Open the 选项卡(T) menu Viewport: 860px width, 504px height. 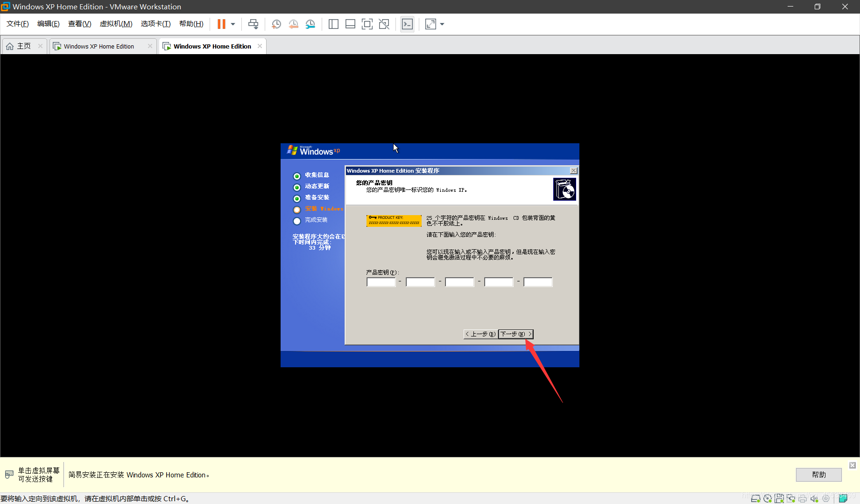pos(156,24)
